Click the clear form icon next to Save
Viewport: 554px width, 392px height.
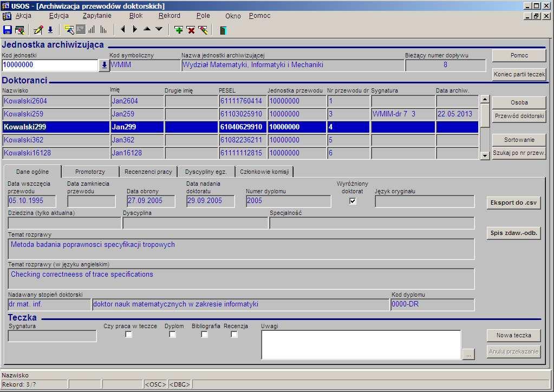[20, 30]
